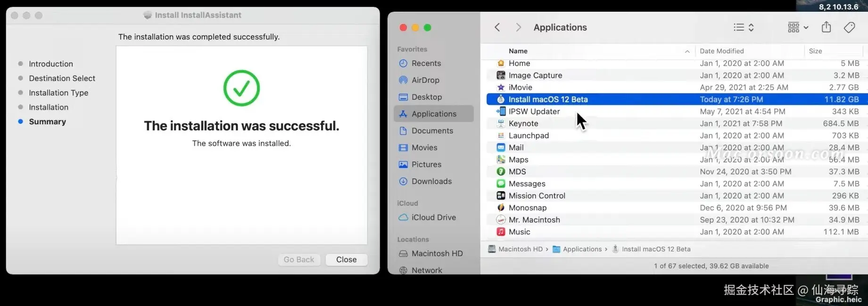
Task: Open Desktop in Finder sidebar
Action: pos(427,97)
